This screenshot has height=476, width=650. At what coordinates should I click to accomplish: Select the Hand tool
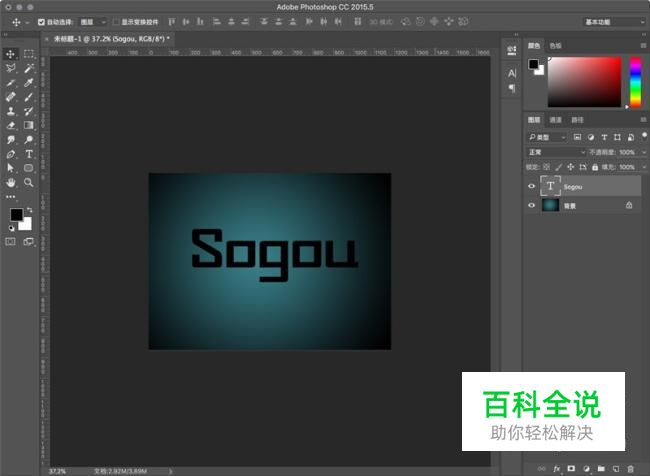click(x=10, y=182)
